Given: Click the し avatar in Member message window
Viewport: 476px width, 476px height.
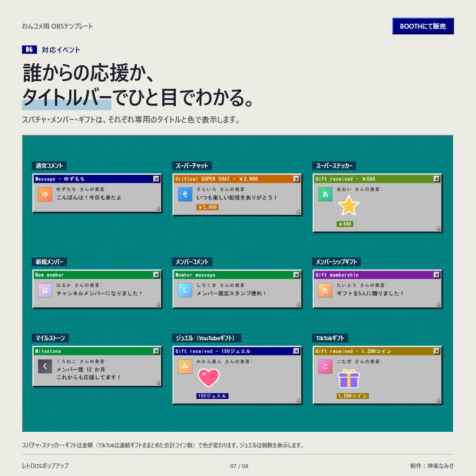Looking at the screenshot, I should click(x=185, y=290).
